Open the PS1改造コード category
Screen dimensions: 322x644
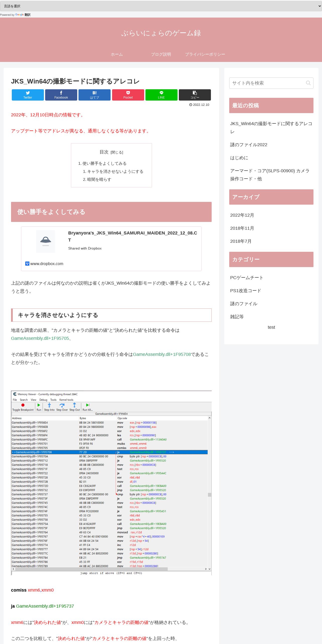246,291
